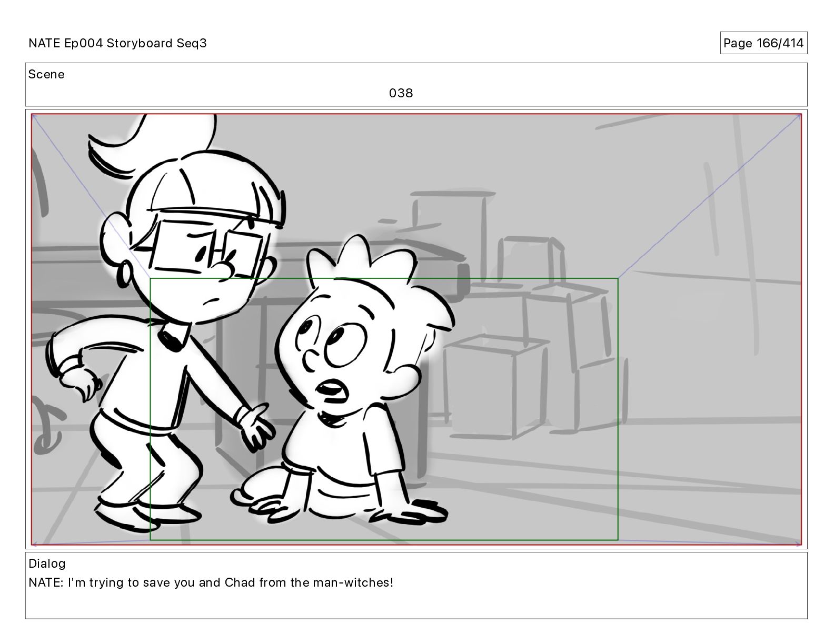Select the storyboard panel drawing
834x644 pixels.
(416, 329)
